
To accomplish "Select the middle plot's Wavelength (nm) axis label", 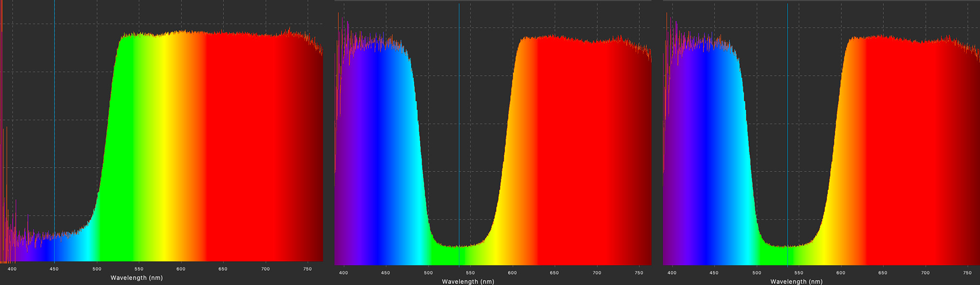I will [x=468, y=282].
